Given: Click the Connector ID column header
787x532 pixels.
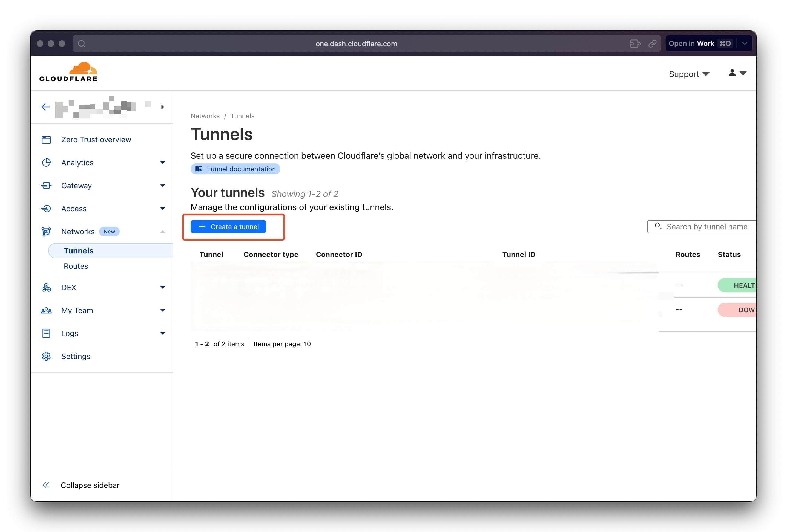Looking at the screenshot, I should pos(339,255).
